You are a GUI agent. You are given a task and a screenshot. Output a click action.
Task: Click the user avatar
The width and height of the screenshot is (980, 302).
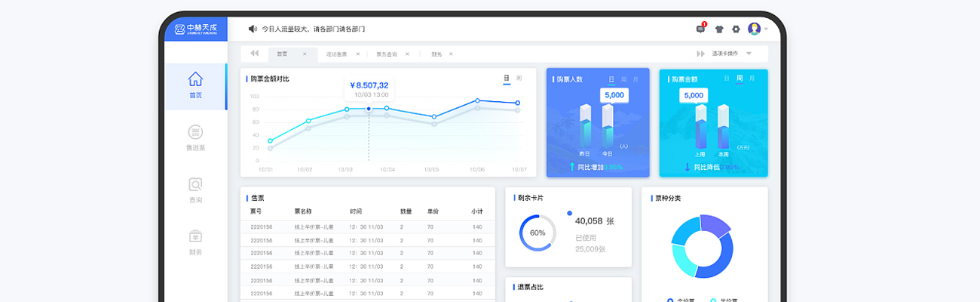pos(754,29)
